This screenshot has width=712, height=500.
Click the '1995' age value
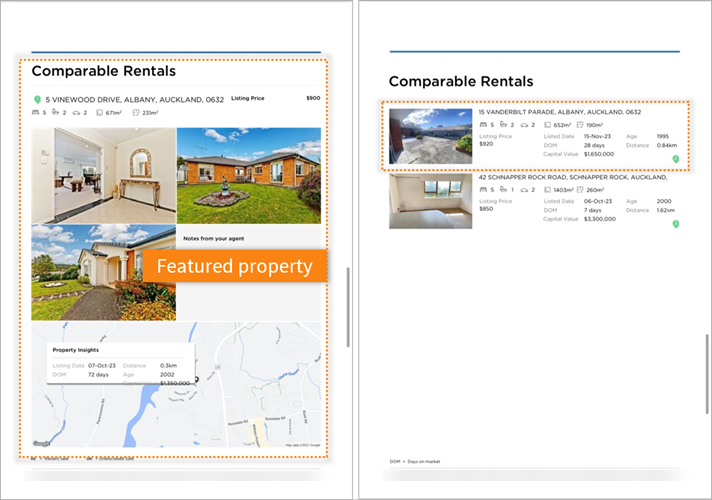(x=663, y=136)
